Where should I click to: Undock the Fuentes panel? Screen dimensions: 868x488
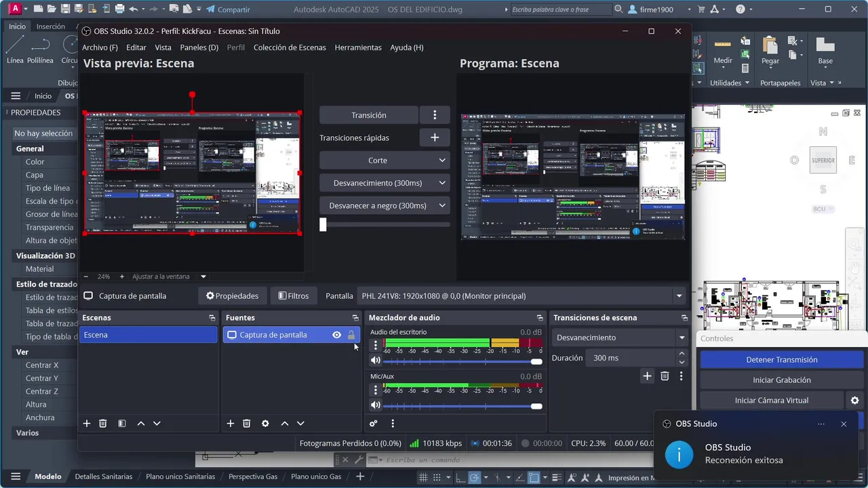(x=355, y=318)
